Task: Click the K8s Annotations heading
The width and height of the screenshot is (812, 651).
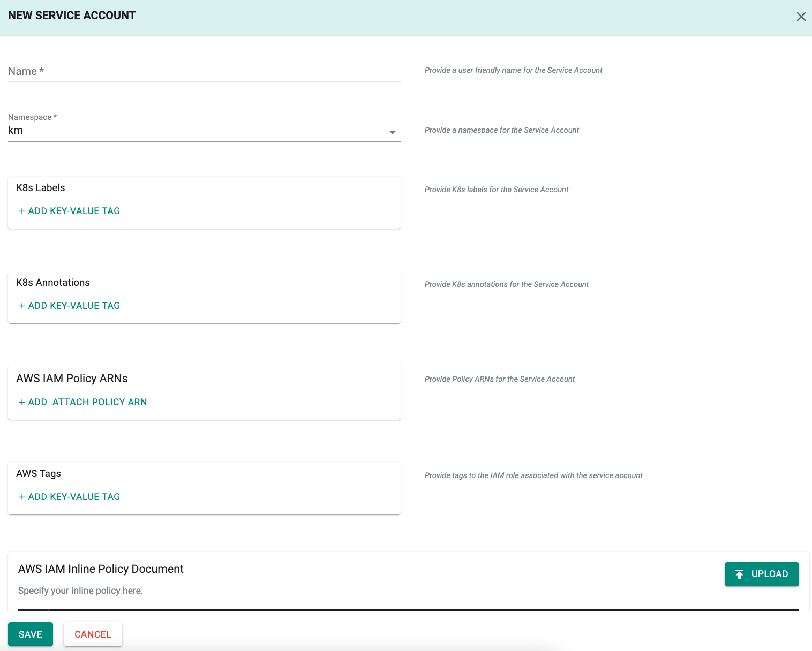Action: [x=53, y=283]
